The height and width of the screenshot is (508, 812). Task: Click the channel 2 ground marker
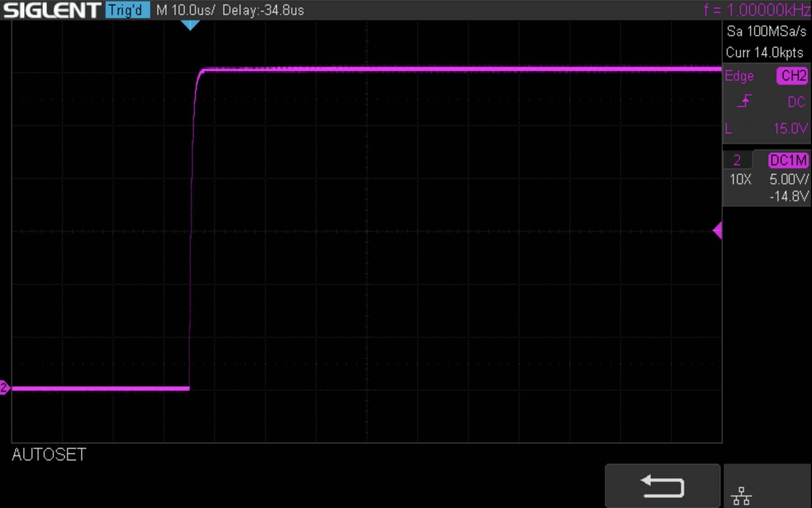(x=4, y=388)
